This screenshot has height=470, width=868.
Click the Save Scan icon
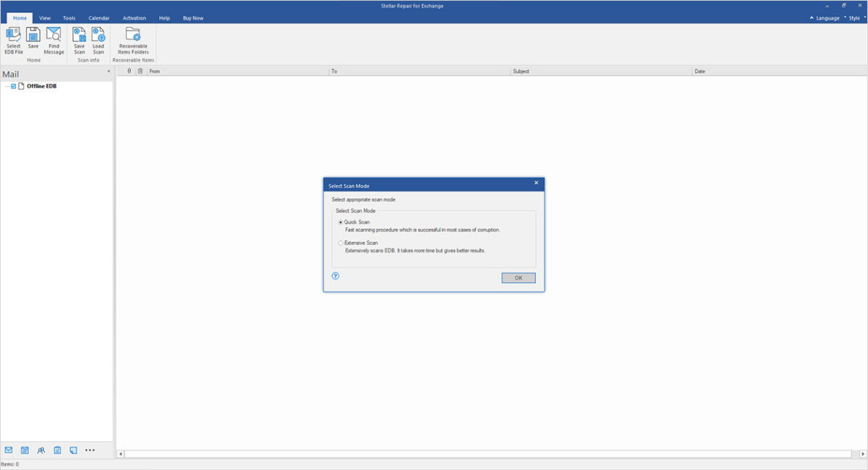79,40
